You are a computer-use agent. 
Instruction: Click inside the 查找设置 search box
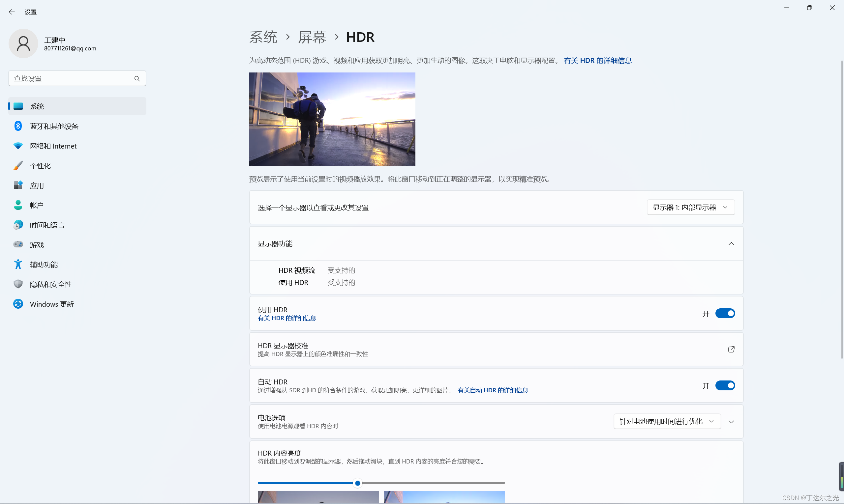[77, 78]
